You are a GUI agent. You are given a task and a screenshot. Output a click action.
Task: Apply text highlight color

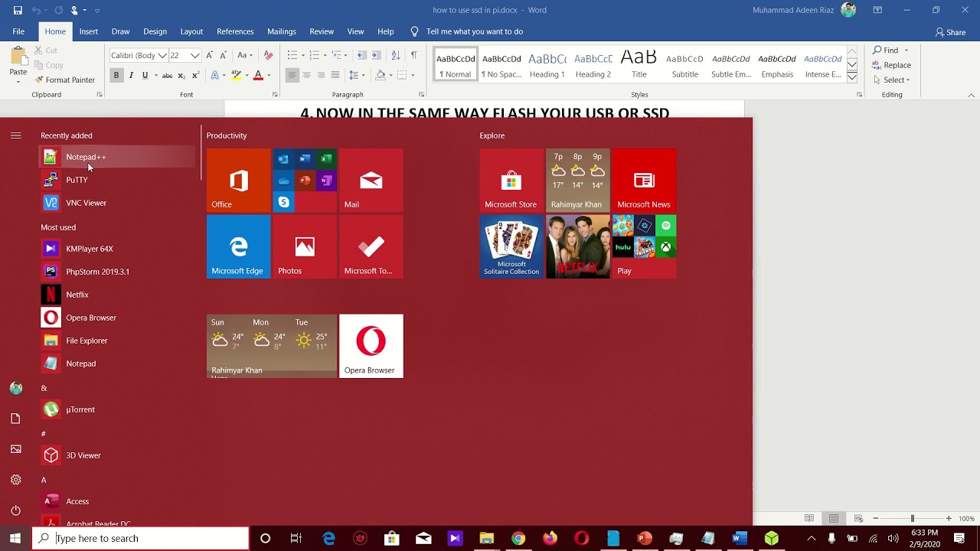point(237,75)
